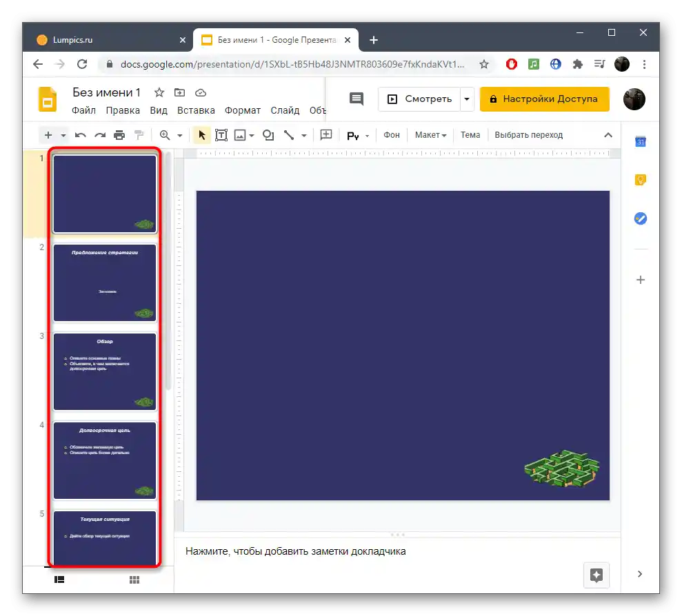Screen dimensions: 682x616
Task: Click the insert image icon
Action: click(240, 135)
